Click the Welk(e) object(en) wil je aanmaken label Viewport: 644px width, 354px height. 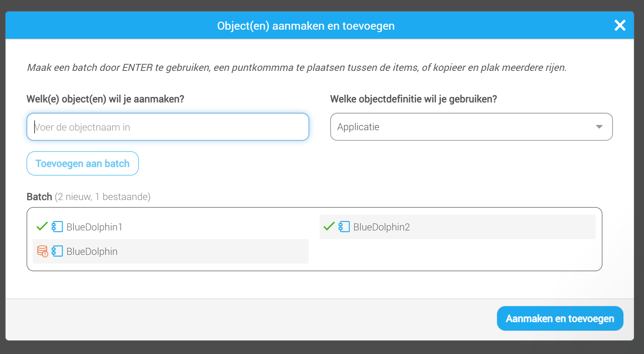tap(105, 99)
